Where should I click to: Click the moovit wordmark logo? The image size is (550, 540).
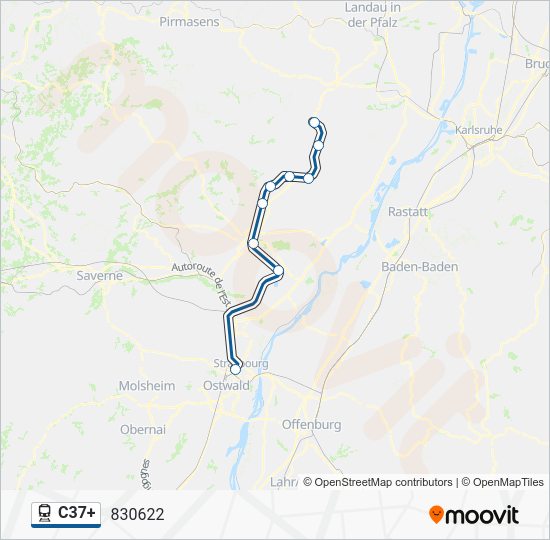[481, 515]
